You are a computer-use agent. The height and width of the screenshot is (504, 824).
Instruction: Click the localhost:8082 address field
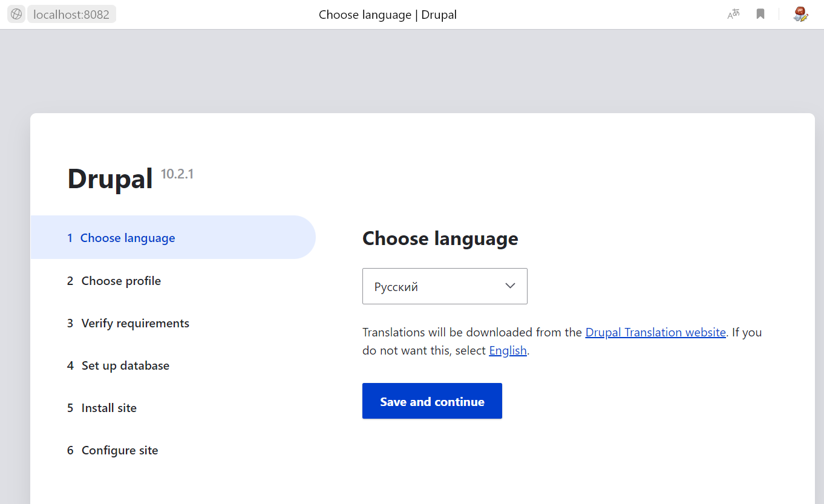click(71, 15)
